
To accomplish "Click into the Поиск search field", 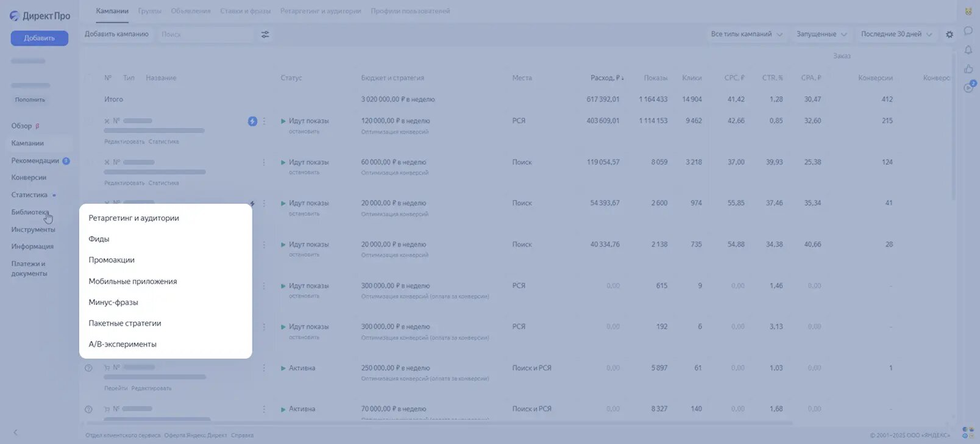I will [205, 35].
